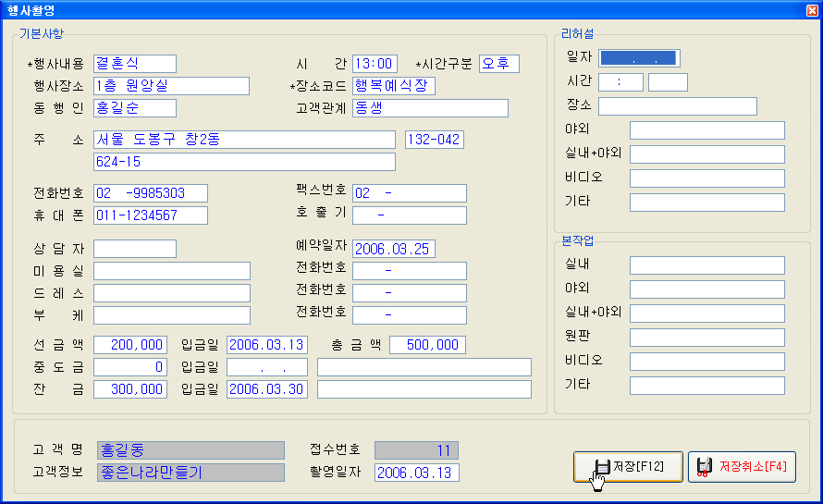The image size is (823, 504).
Task: Focus the 본작업 야외 field
Action: (707, 289)
